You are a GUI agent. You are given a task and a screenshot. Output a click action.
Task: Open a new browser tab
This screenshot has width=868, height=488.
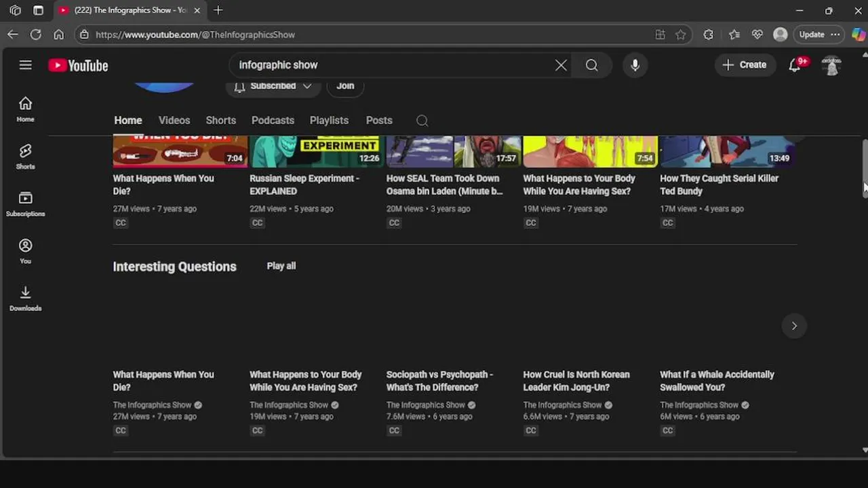point(218,11)
